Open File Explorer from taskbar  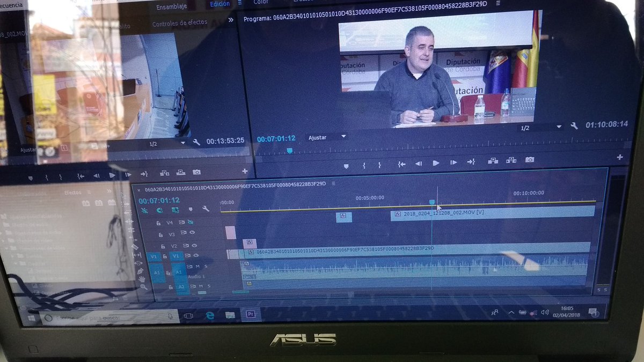[230, 315]
